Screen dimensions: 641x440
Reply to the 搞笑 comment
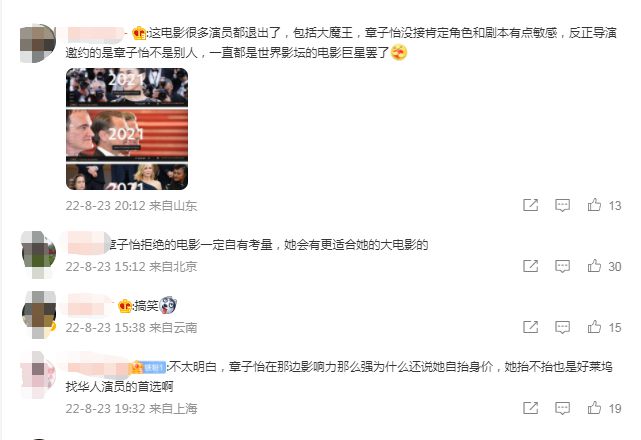[562, 327]
